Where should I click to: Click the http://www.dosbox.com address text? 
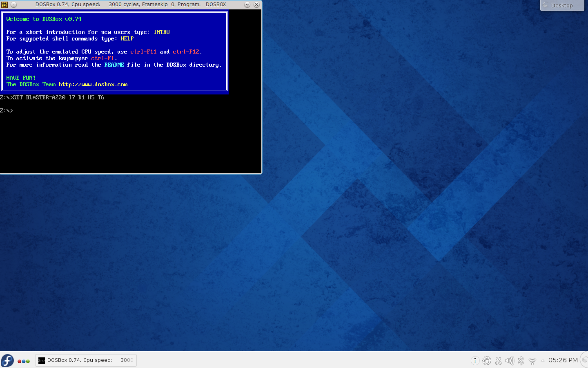click(x=93, y=84)
